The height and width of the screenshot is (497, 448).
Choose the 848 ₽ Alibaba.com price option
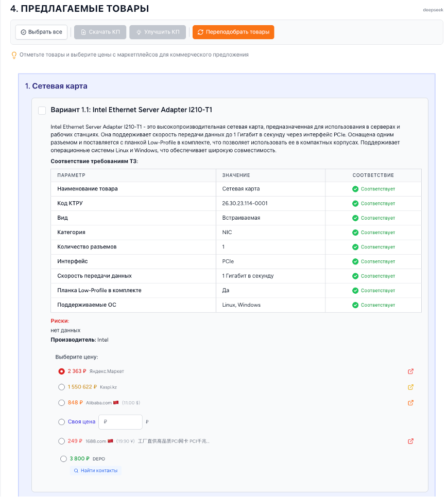click(x=62, y=402)
